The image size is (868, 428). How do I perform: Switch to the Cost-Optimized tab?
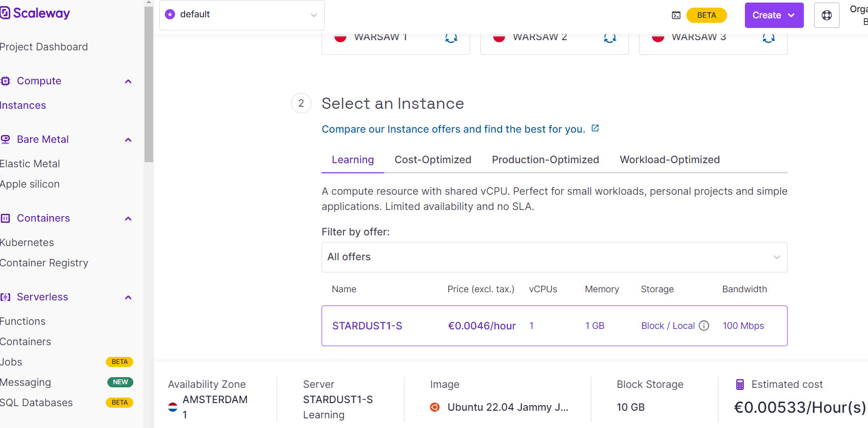click(433, 160)
